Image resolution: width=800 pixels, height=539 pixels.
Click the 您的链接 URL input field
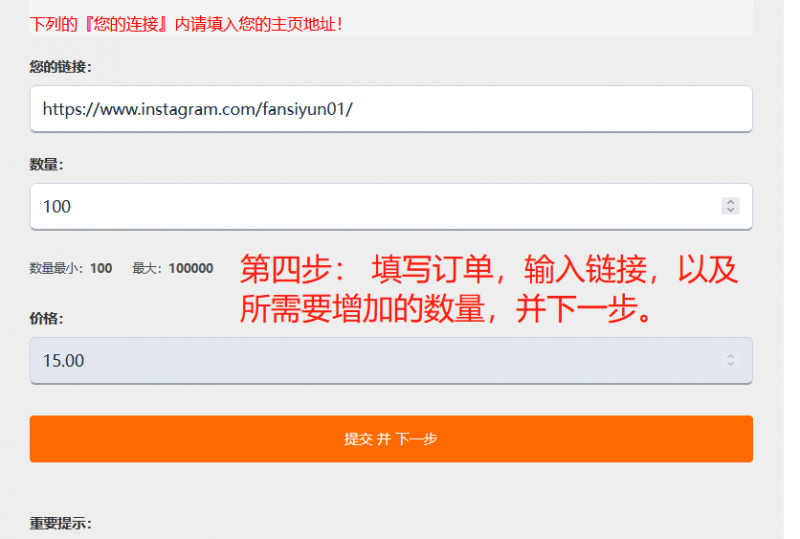tap(391, 109)
